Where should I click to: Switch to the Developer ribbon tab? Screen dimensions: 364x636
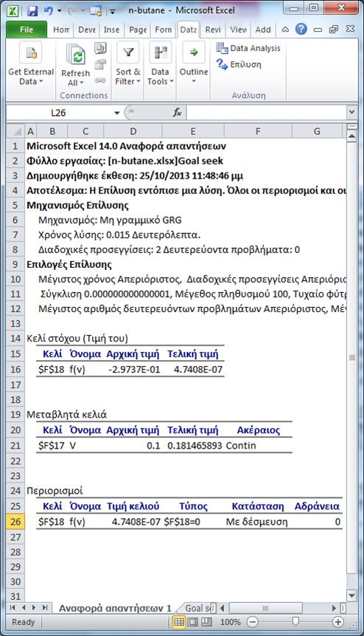coord(87,30)
